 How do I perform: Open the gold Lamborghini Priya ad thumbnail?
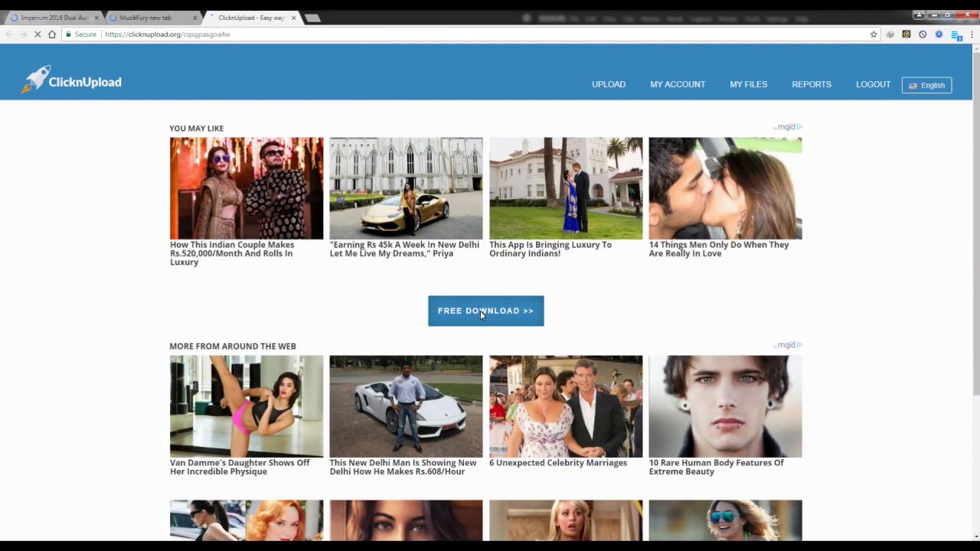[x=406, y=188]
